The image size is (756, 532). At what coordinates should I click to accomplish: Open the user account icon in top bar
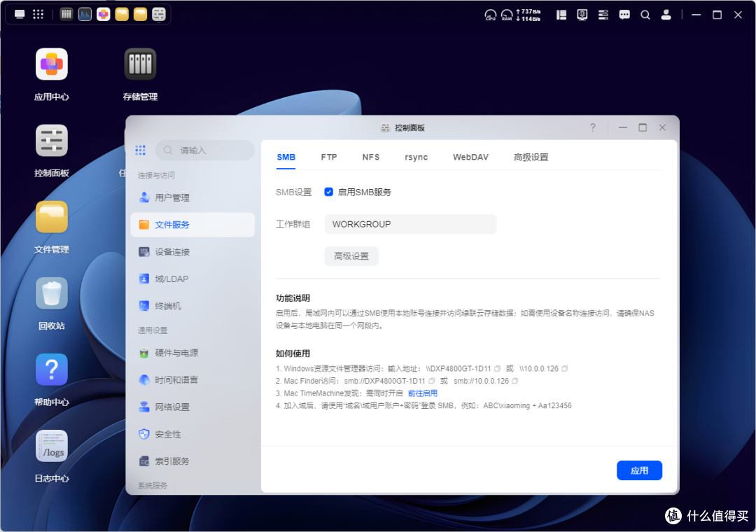coord(666,15)
